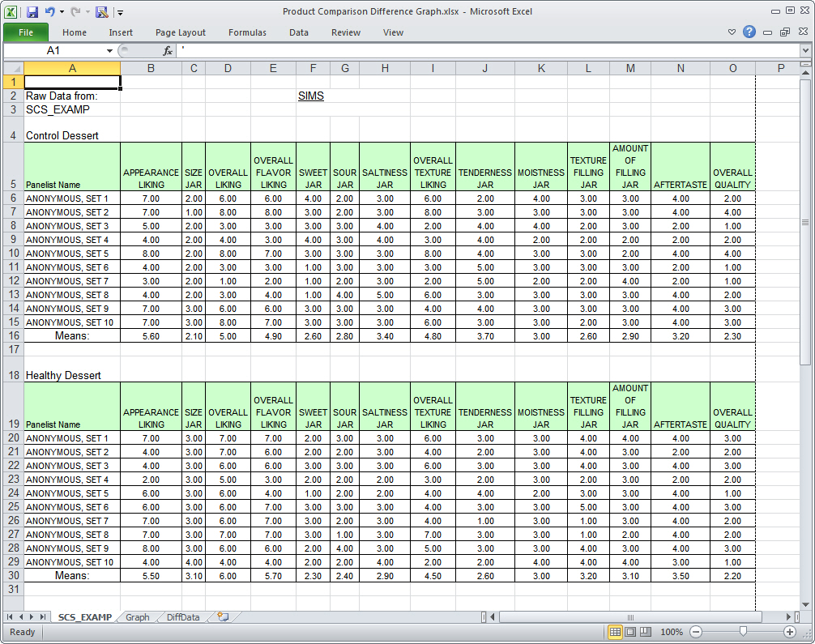Click the zoom slider handle
Viewport: 815px width, 644px height.
[x=743, y=632]
